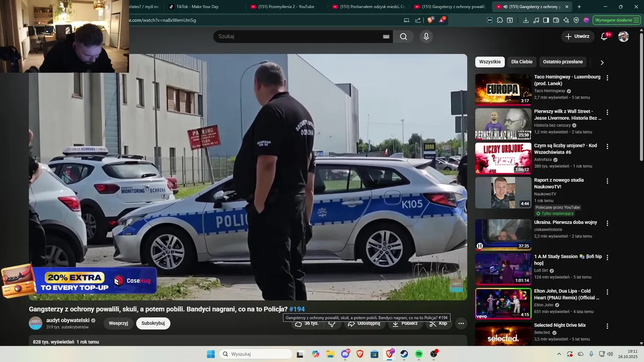Start voice search with microphone icon
The height and width of the screenshot is (362, 644).
(x=426, y=36)
